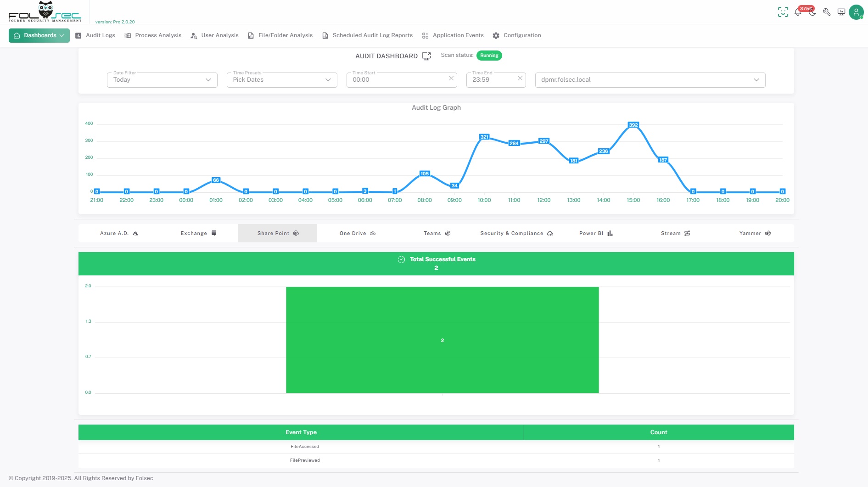Open the Dashboards menu
This screenshot has width=868, height=487.
(39, 35)
